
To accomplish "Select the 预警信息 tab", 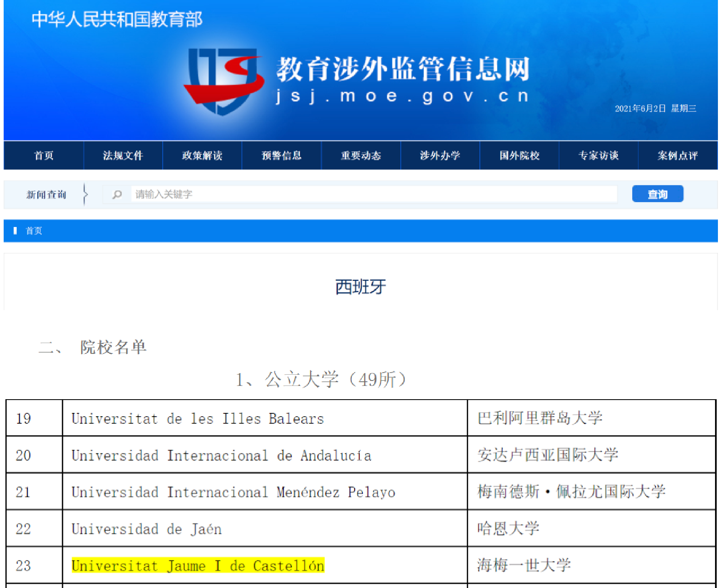I will click(x=282, y=156).
